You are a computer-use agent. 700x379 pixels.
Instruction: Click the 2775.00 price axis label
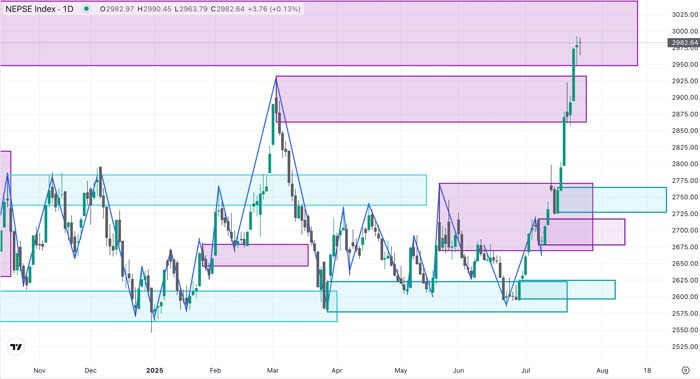684,180
